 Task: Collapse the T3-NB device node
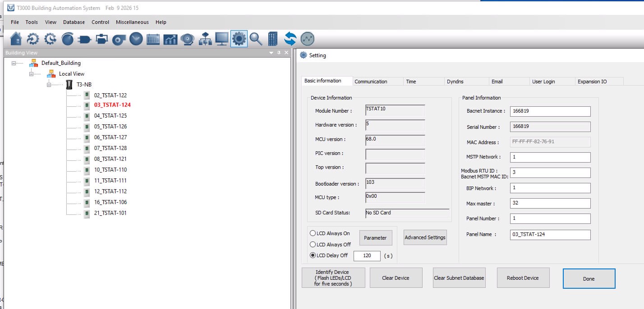[x=49, y=85]
